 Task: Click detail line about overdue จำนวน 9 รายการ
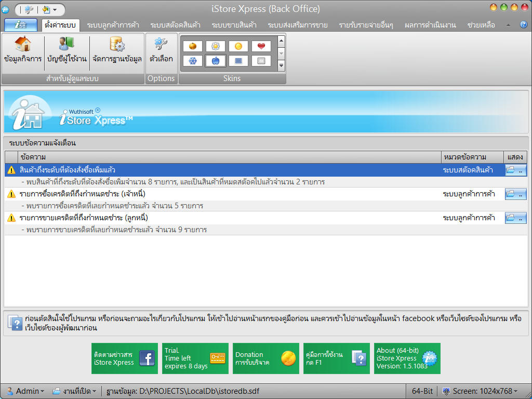(x=114, y=230)
